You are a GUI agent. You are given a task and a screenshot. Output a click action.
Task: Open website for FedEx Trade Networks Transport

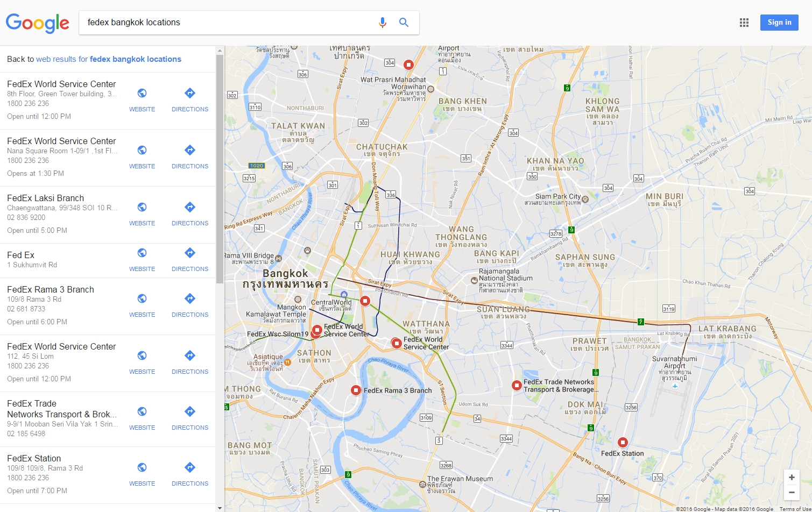pos(142,418)
